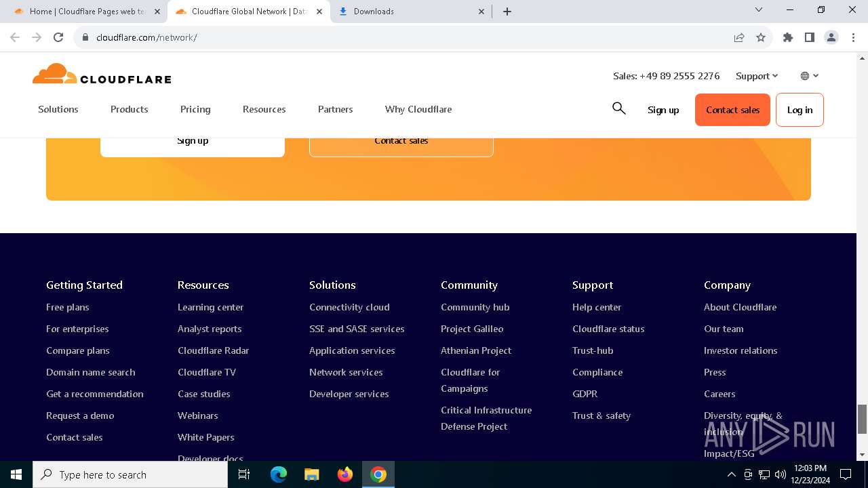View site info lock icon

tap(85, 37)
